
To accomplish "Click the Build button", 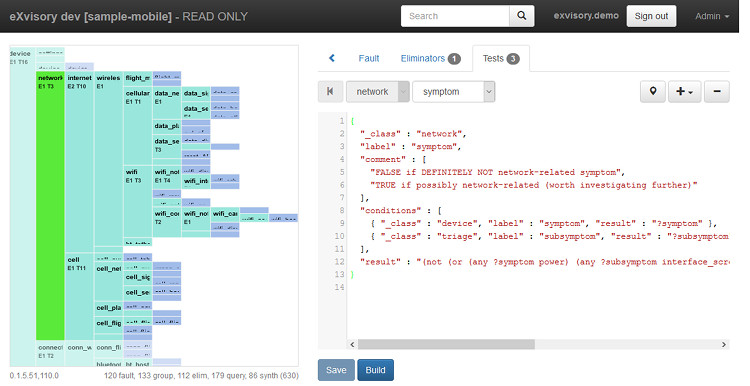I will [375, 370].
